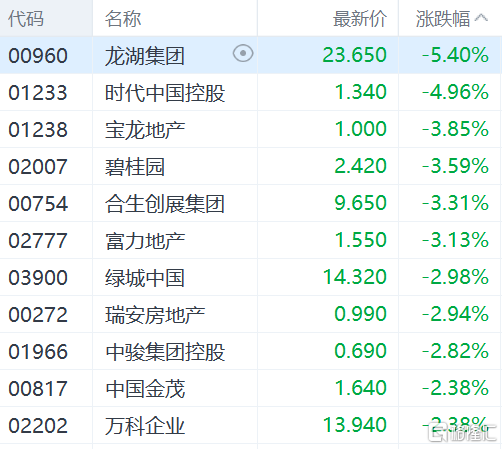The image size is (503, 449).
Task: Sort by 代码 column header
Action: click(26, 18)
